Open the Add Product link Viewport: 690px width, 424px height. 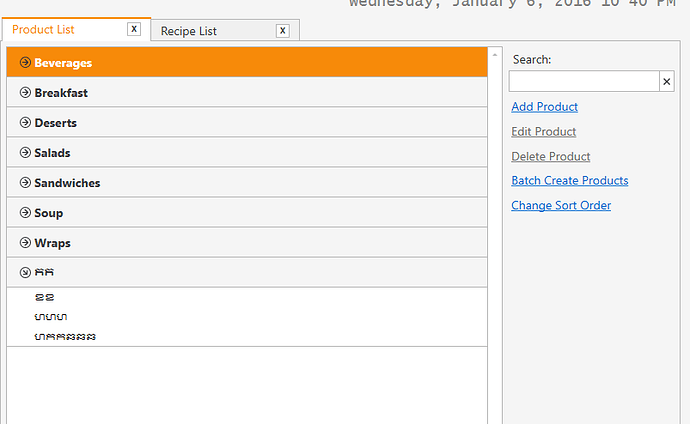click(544, 107)
